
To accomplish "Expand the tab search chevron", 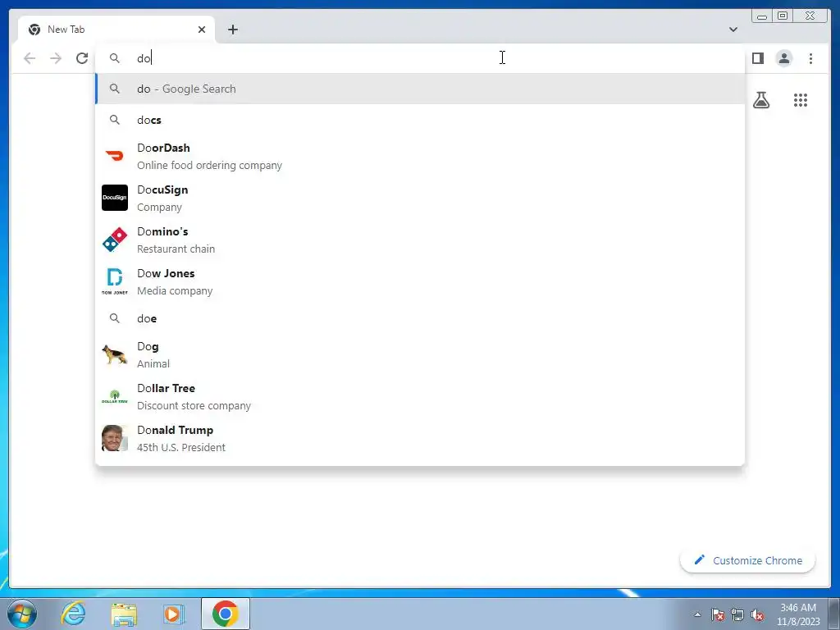I will tap(733, 30).
